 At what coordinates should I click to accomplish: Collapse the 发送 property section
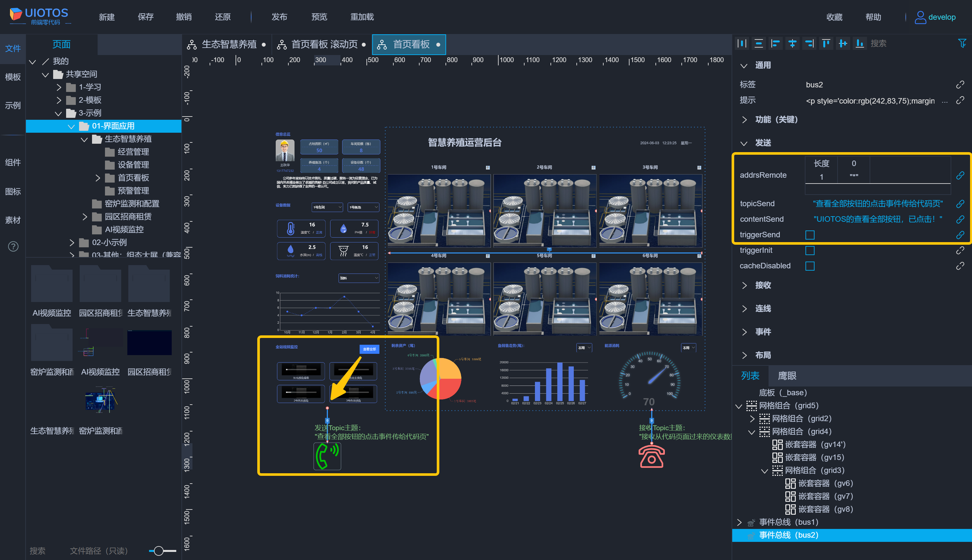(744, 143)
